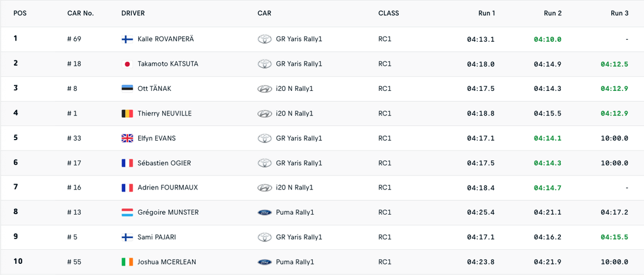Click the DRIVER column header
Viewport: 644px width, 275px height.
[133, 13]
